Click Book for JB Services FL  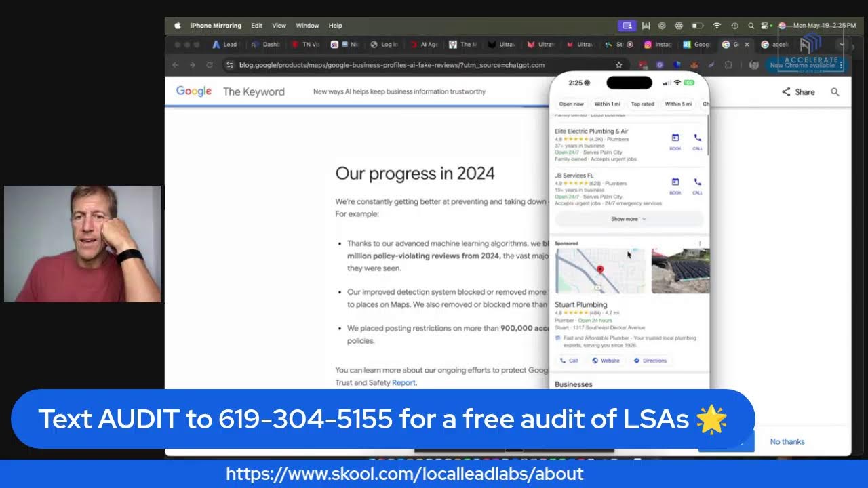click(675, 186)
